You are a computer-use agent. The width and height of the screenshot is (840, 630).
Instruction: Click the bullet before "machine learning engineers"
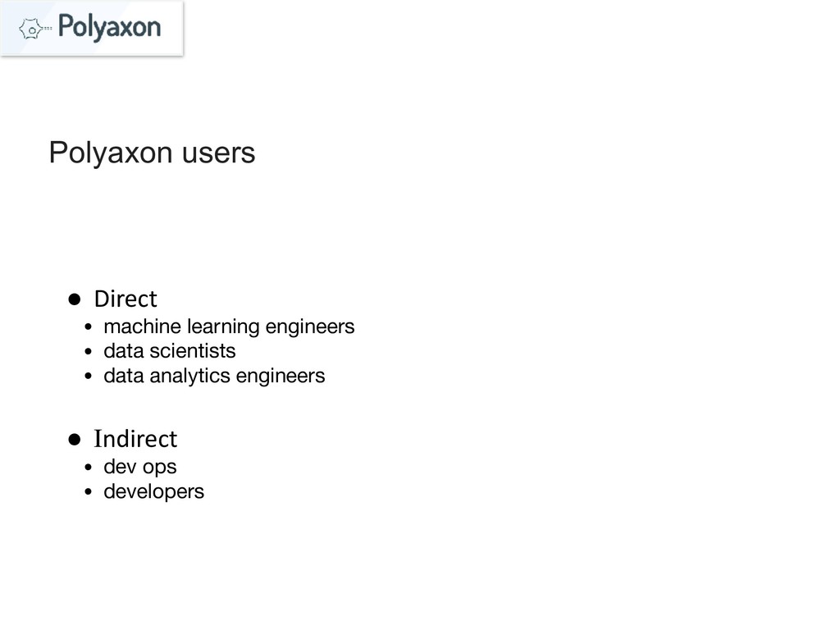89,328
